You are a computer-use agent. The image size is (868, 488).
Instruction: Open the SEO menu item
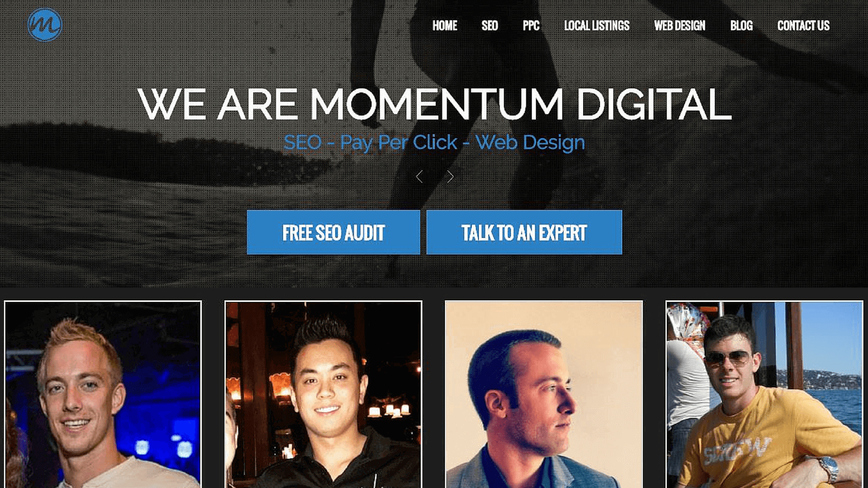[490, 25]
